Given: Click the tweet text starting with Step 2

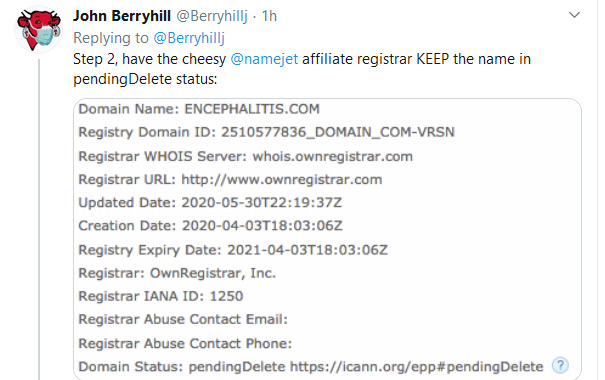Looking at the screenshot, I should coord(302,69).
